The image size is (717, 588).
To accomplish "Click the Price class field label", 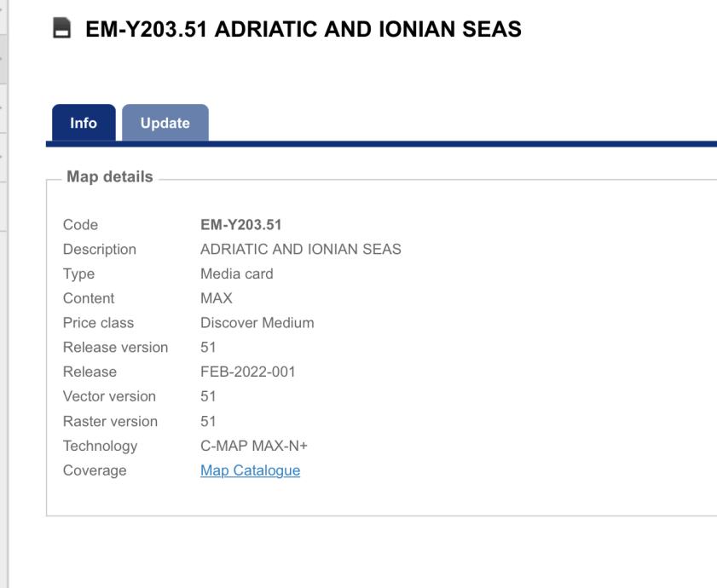I will [x=98, y=324].
